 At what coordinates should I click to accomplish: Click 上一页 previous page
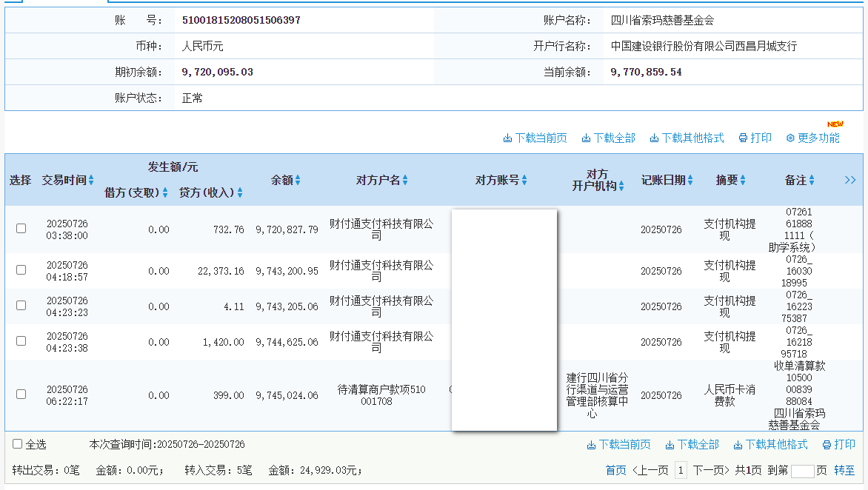(650, 470)
